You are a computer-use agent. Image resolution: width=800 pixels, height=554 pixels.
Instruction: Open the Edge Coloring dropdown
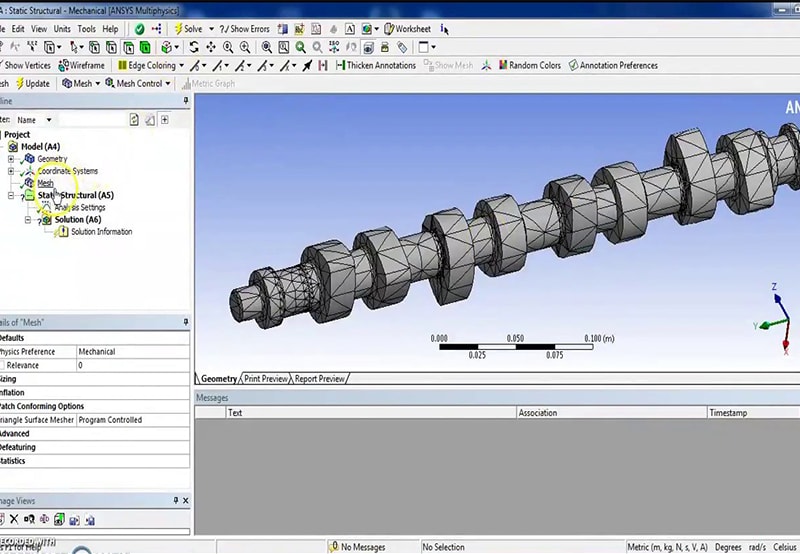(151, 65)
